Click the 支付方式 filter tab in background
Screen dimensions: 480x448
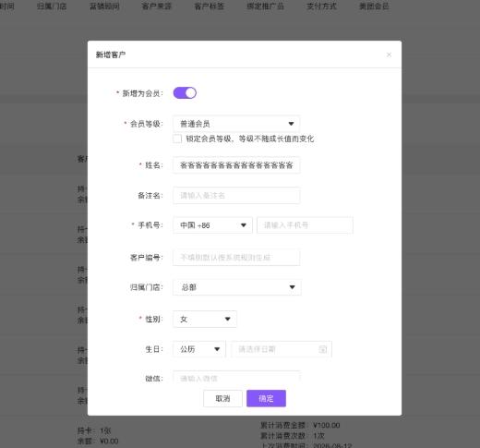tap(321, 6)
